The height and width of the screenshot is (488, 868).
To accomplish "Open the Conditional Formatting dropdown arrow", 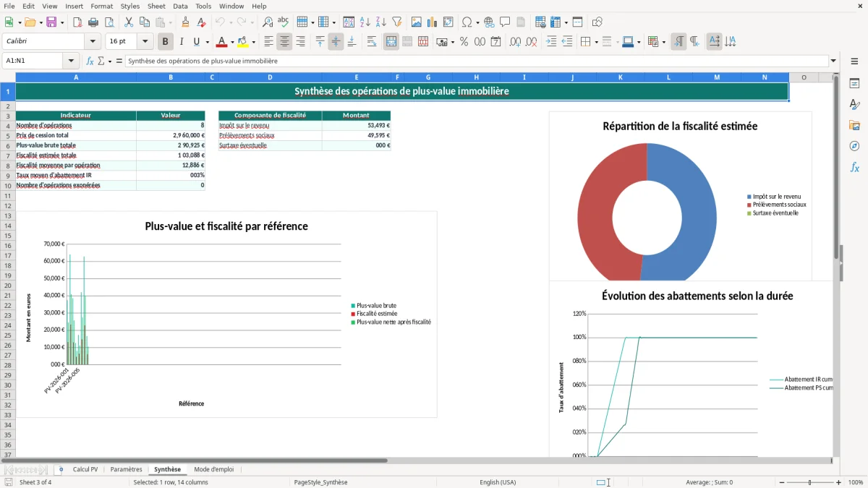I will [x=663, y=42].
